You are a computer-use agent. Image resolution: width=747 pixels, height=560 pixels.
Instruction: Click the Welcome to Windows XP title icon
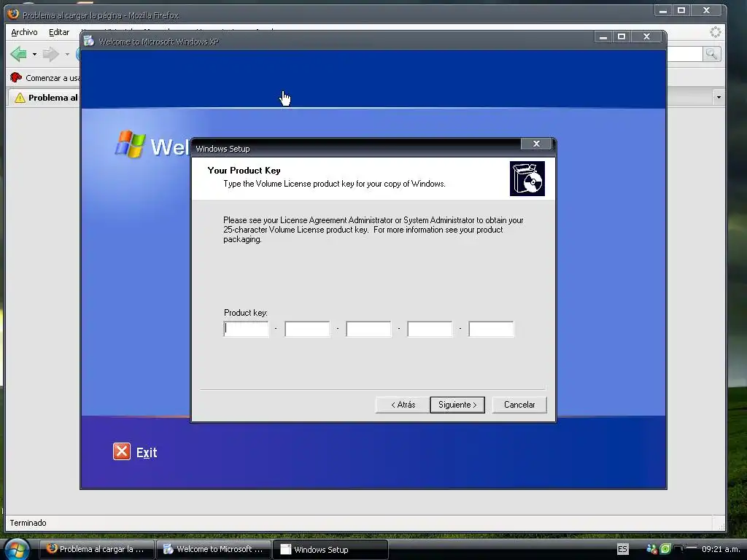pyautogui.click(x=88, y=41)
